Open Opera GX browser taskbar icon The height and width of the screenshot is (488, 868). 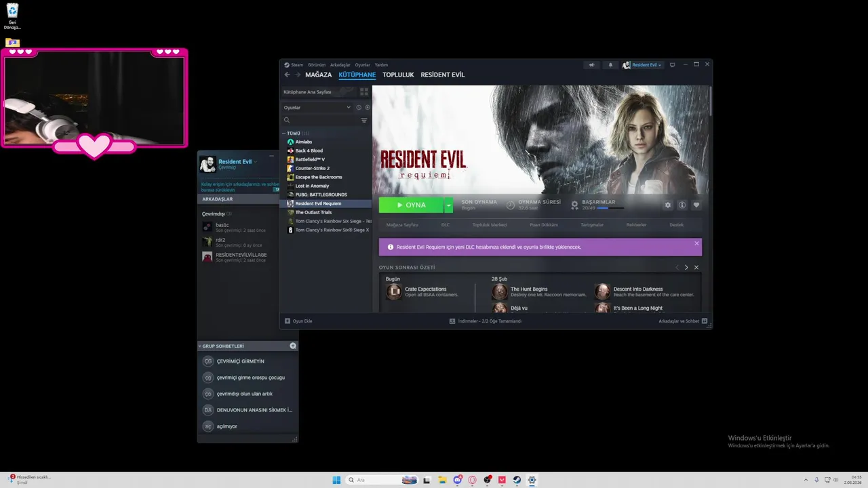point(472,480)
